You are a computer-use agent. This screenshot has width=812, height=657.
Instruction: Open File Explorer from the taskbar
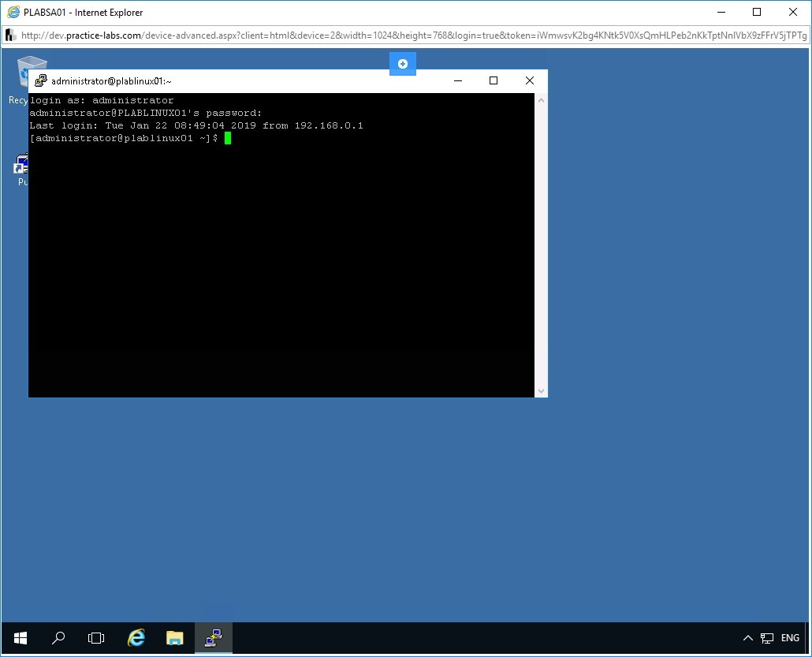[x=174, y=638]
